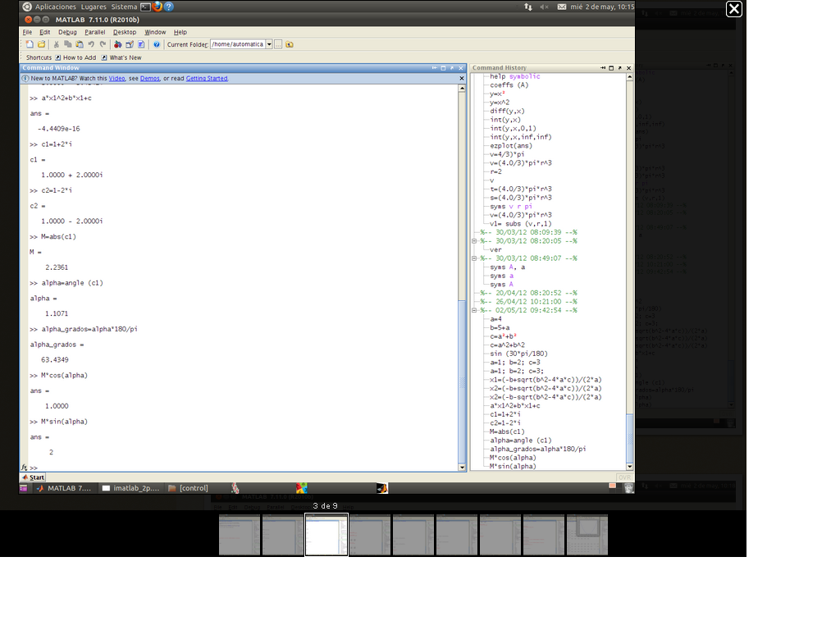Go up one folder level icon
840x630 pixels.
[290, 44]
